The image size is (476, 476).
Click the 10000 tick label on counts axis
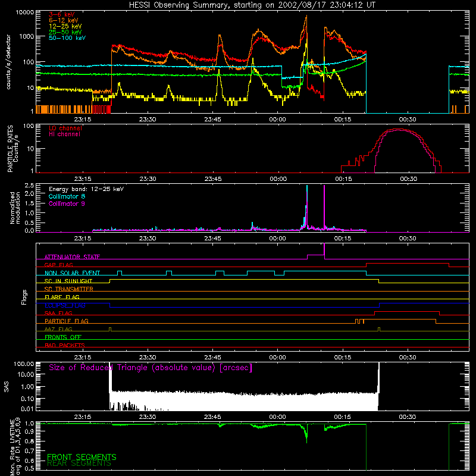(25, 12)
